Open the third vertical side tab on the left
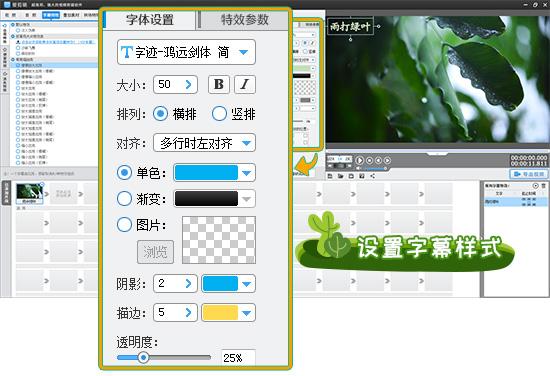Viewport: 550px width, 376px height. pos(5,81)
